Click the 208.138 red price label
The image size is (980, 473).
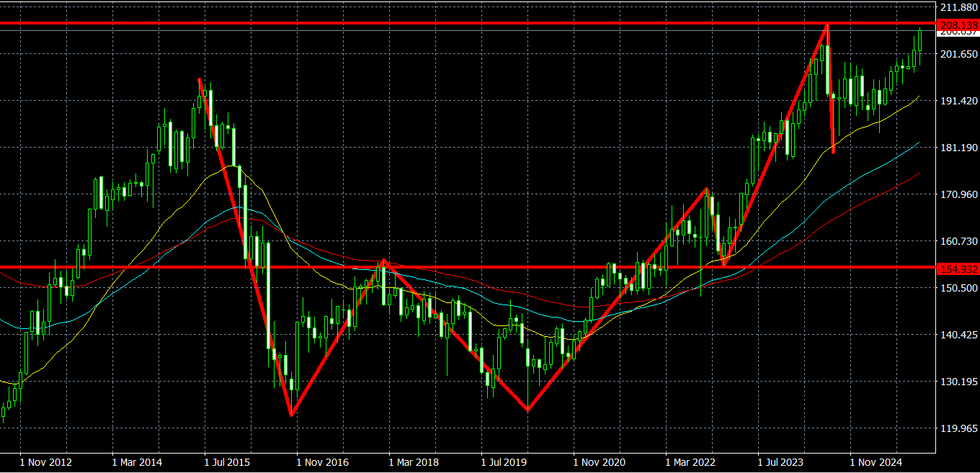958,24
